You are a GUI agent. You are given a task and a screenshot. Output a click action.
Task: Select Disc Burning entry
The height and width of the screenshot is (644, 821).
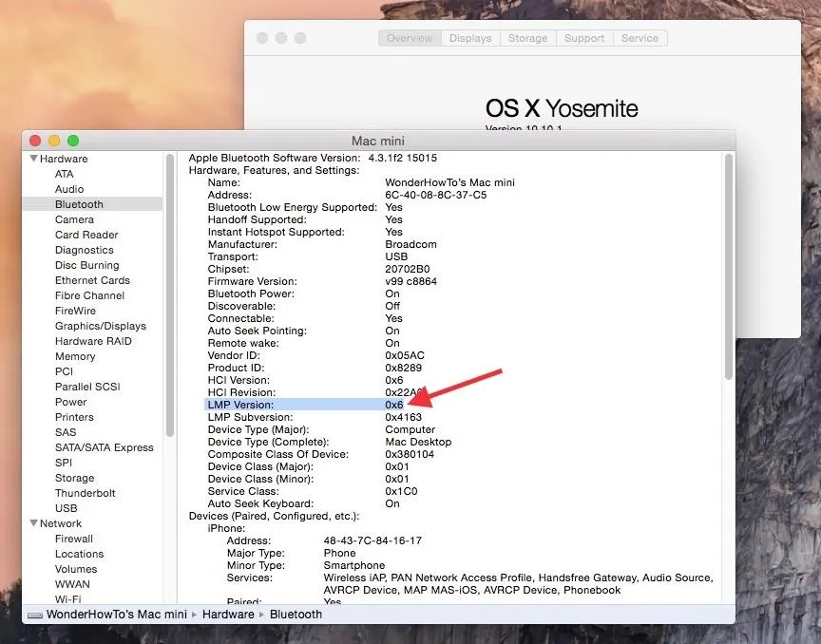86,265
